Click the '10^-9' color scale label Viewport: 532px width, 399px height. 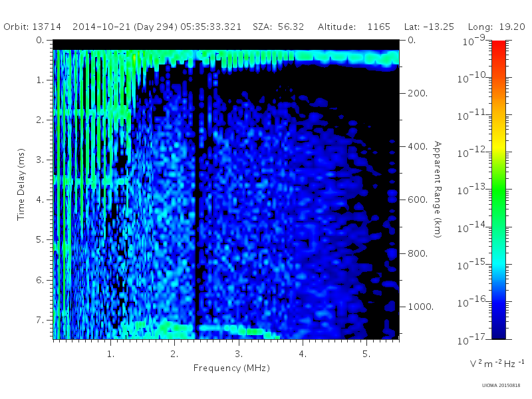pyautogui.click(x=474, y=41)
